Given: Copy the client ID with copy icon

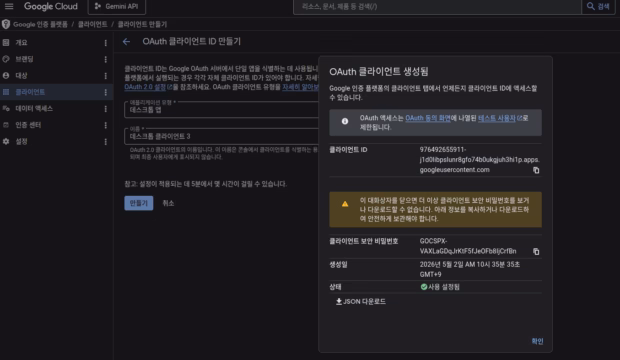Looking at the screenshot, I should (x=536, y=170).
